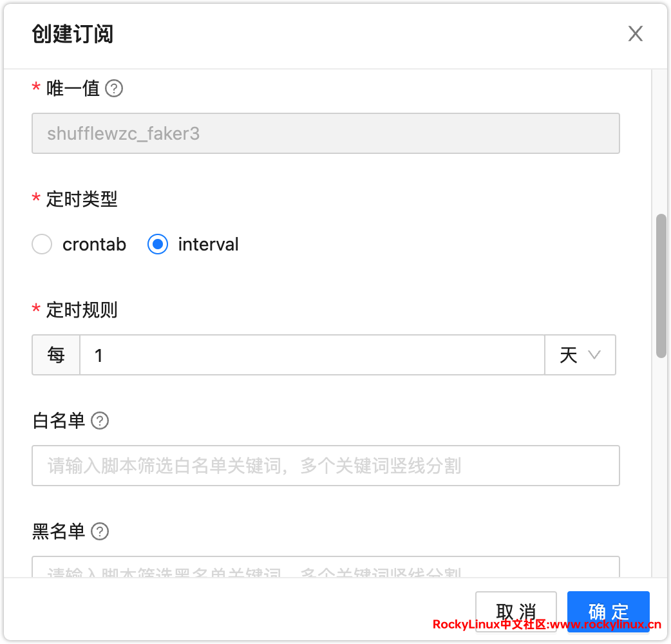
Task: Close the 创建订阅 dialog with the X icon
Action: [636, 34]
